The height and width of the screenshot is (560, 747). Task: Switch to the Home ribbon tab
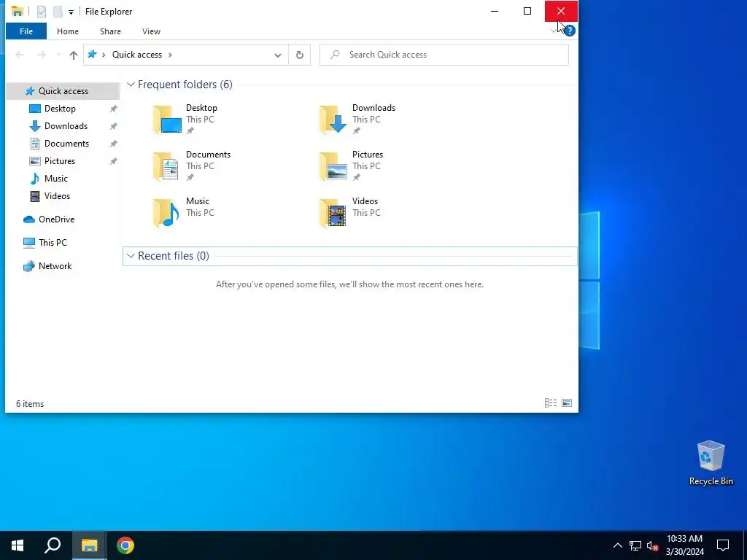68,31
